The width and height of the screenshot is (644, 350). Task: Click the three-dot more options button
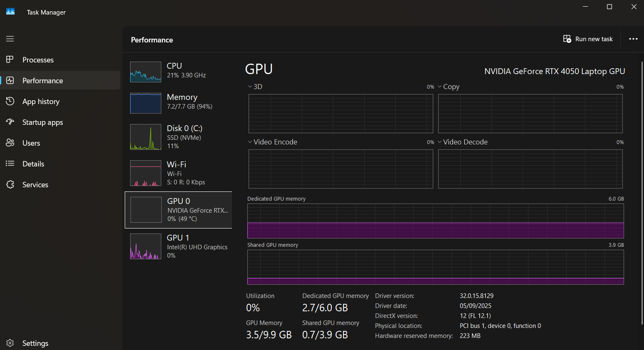tap(633, 39)
